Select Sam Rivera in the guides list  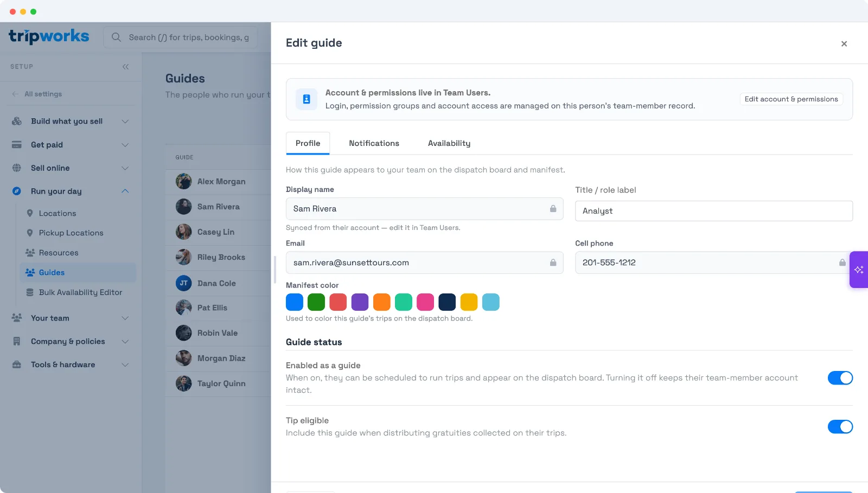pos(218,207)
